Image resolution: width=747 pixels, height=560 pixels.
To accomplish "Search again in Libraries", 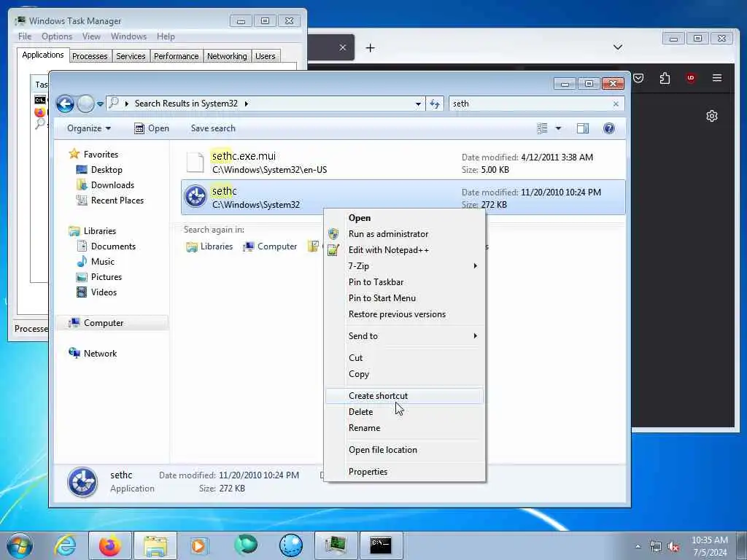I will 209,246.
